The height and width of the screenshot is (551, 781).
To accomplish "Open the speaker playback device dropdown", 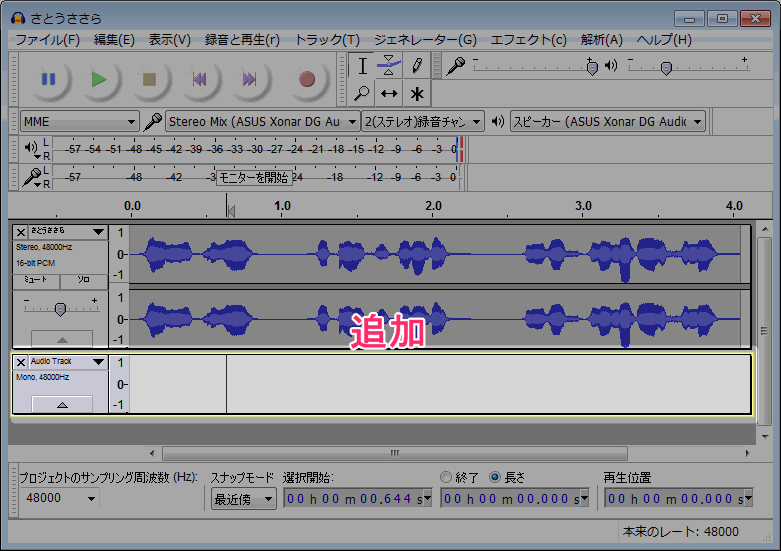I will [608, 122].
